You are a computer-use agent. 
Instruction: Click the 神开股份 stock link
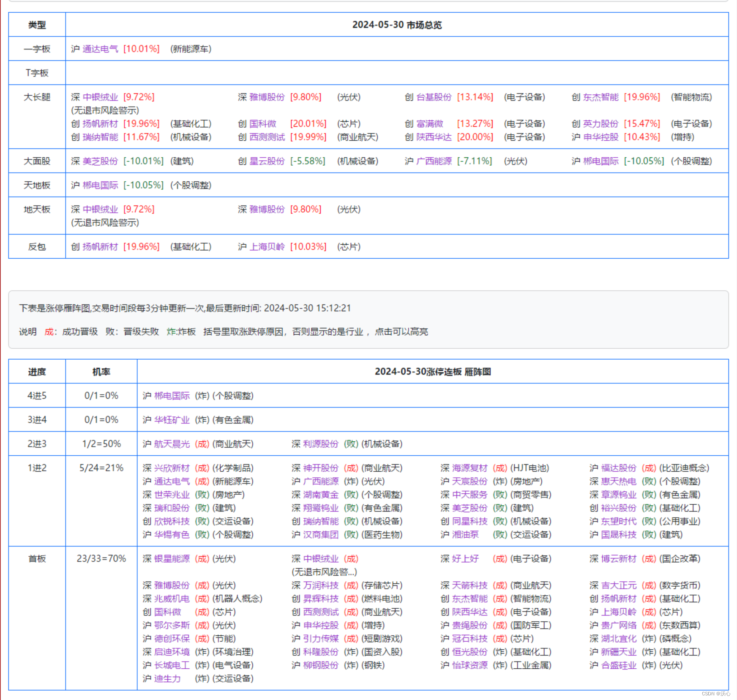(x=321, y=468)
